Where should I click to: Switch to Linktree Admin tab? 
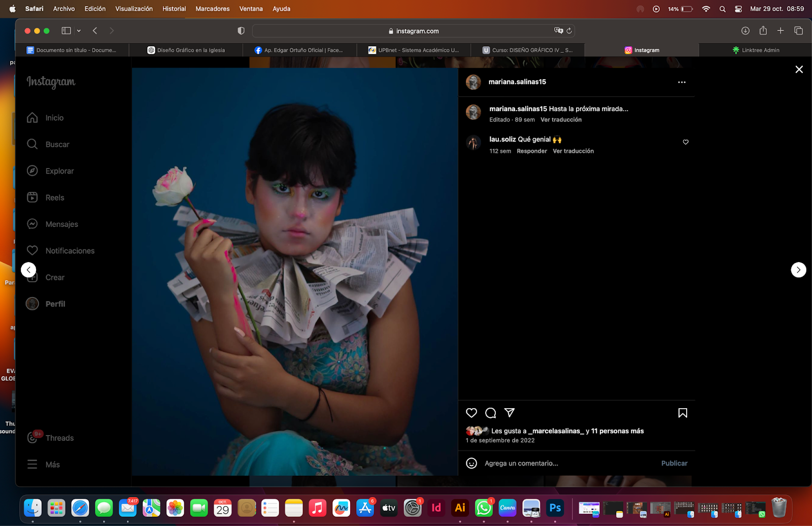pos(756,50)
